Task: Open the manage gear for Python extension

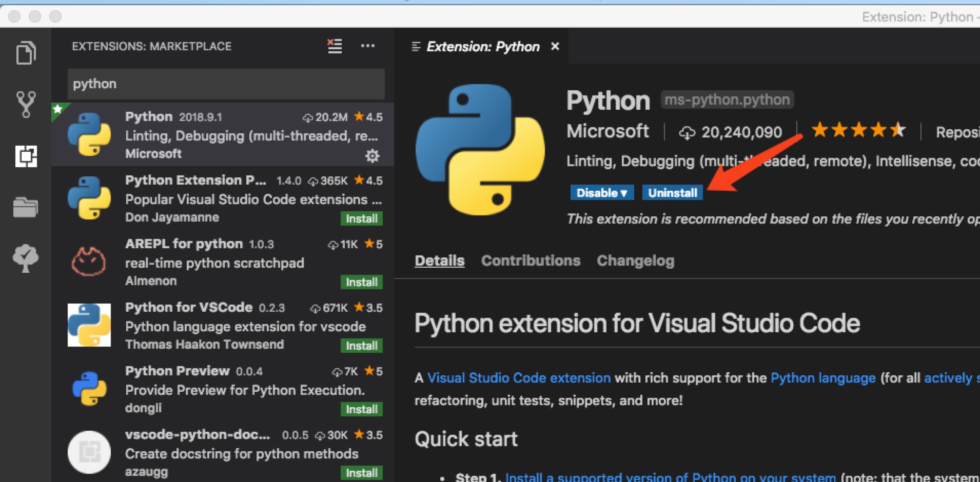Action: (373, 156)
